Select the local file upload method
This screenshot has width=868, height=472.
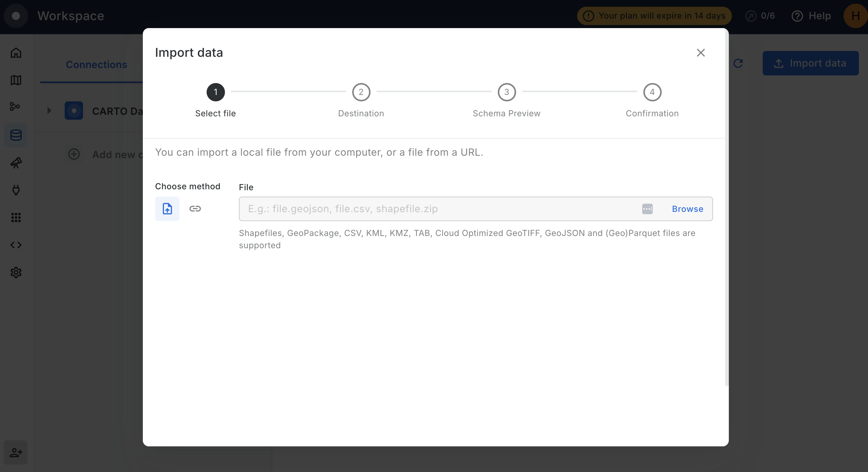pyautogui.click(x=167, y=208)
